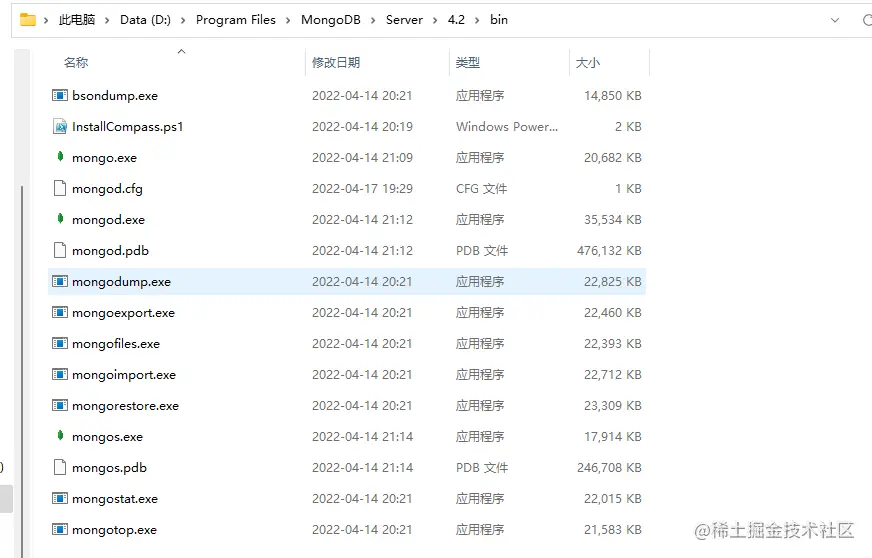Click the mongod.pdb blank file icon

60,250
